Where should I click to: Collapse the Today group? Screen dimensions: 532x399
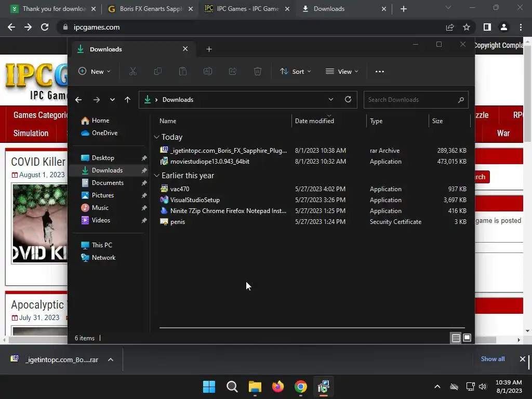coord(156,137)
